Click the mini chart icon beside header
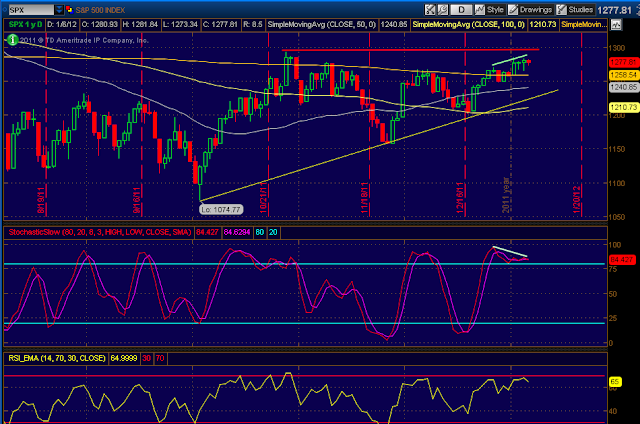 click(x=616, y=25)
